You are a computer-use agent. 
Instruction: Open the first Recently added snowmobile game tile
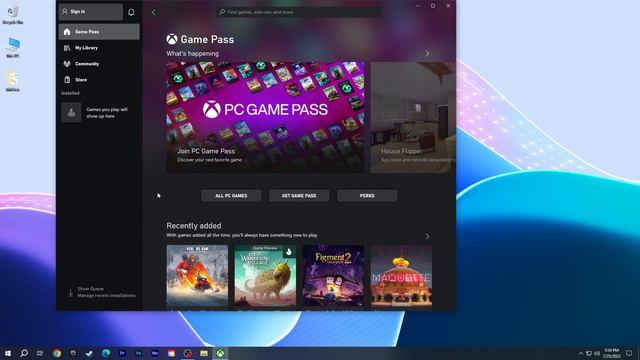(x=197, y=276)
